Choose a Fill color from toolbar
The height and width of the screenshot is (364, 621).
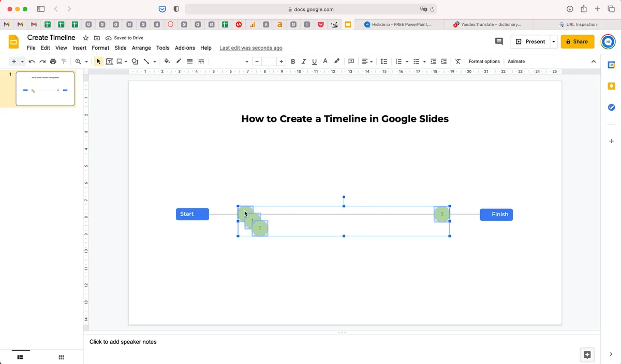167,62
